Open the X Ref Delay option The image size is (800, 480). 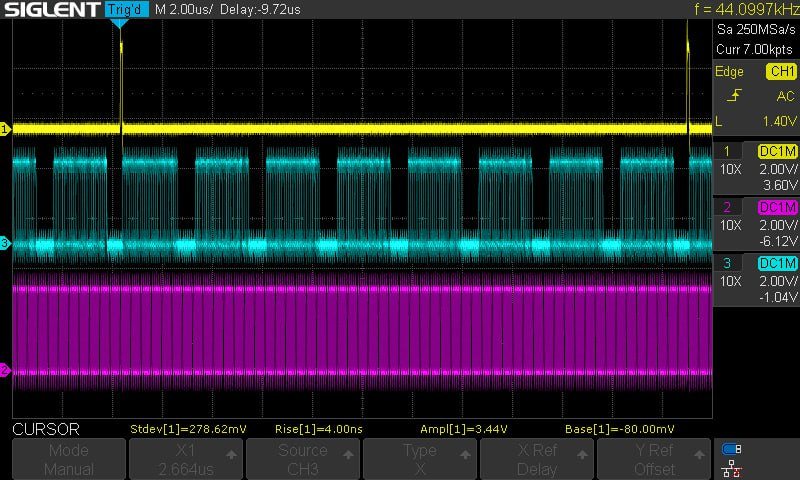tap(536, 459)
